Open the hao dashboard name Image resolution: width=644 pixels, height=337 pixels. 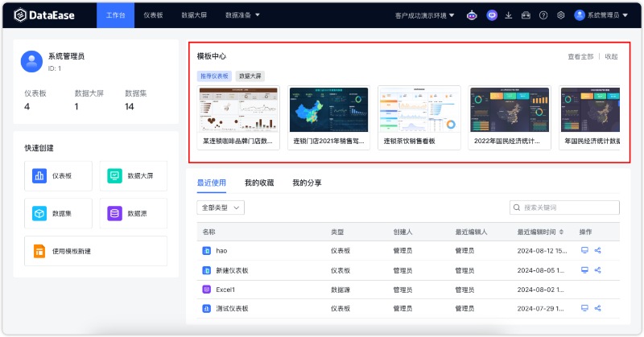[221, 251]
